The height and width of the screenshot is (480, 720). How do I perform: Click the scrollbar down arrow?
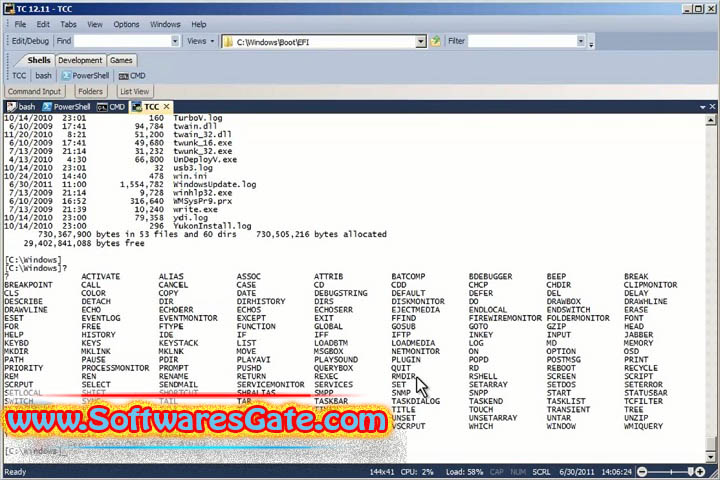point(711,457)
